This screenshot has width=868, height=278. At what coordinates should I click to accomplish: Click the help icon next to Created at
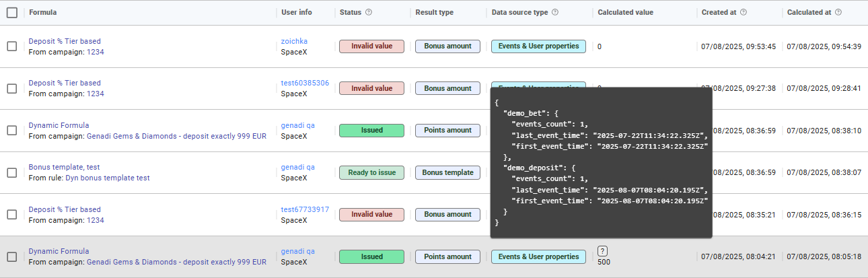744,12
